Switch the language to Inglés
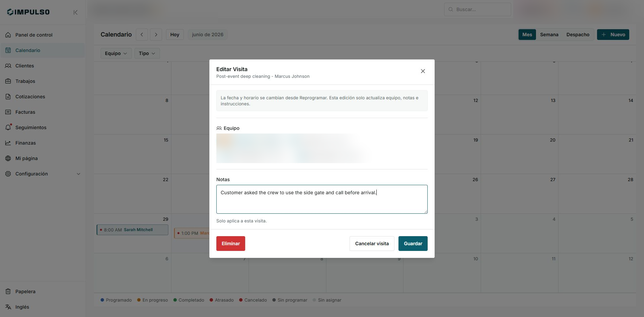Image resolution: width=644 pixels, height=317 pixels. click(x=43, y=307)
